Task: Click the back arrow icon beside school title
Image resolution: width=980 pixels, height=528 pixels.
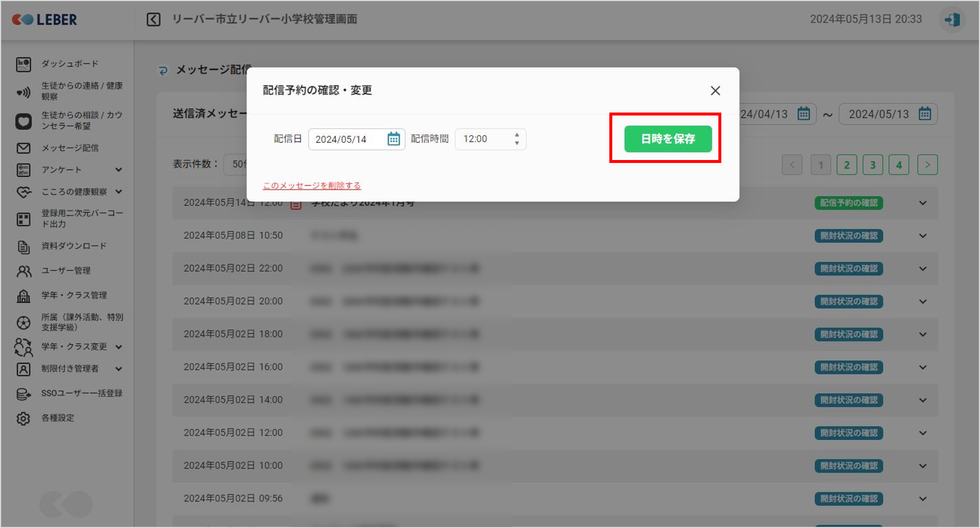Action: point(153,20)
